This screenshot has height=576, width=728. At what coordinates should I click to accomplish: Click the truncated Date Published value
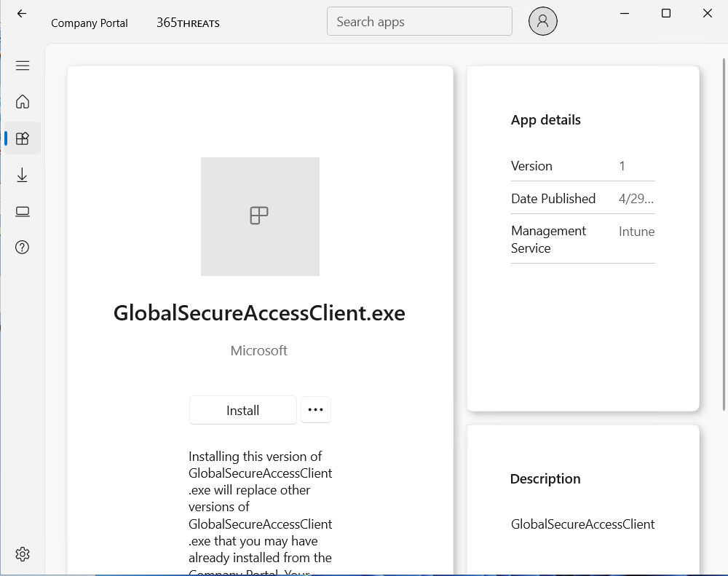(x=636, y=199)
